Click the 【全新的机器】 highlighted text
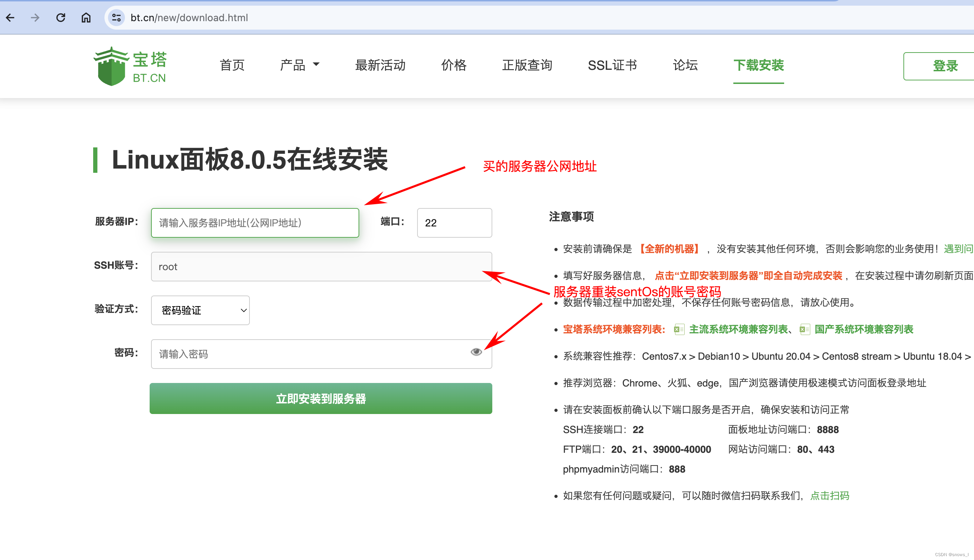This screenshot has height=560, width=974. point(669,249)
